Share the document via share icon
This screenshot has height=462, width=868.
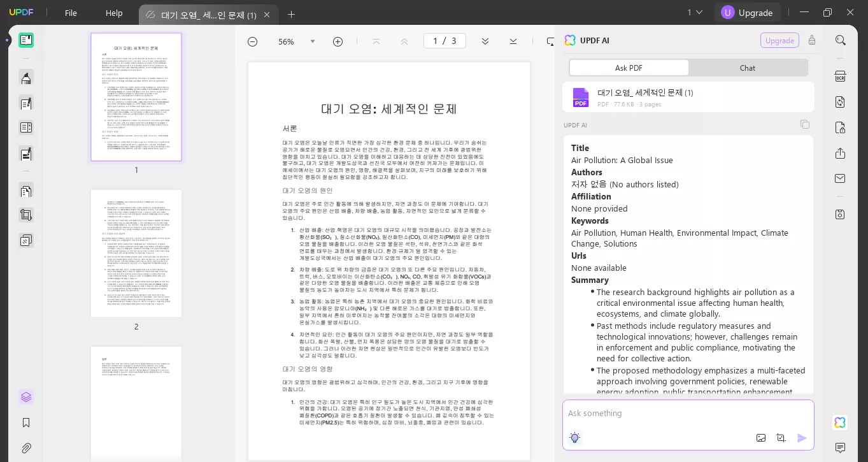coord(841,153)
